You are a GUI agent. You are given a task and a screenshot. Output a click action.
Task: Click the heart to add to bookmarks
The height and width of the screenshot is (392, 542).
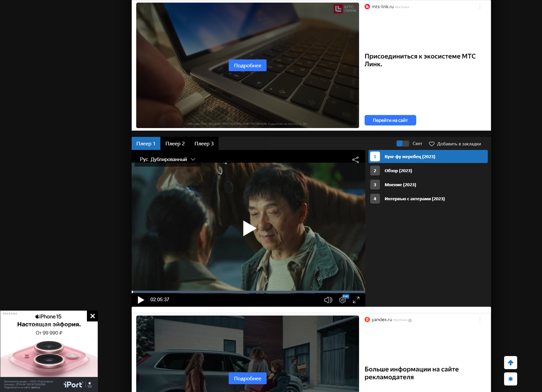(432, 143)
